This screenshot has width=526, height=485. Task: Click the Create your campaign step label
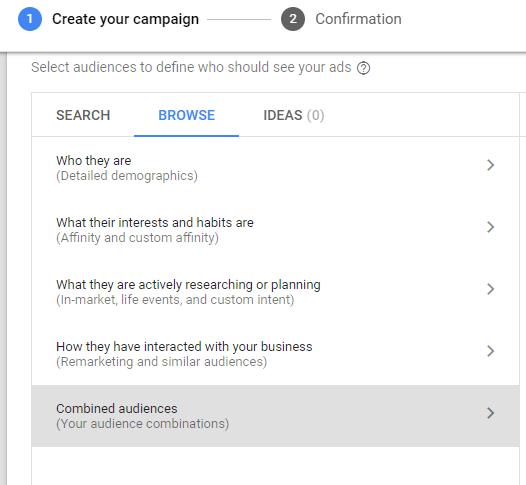click(x=125, y=19)
